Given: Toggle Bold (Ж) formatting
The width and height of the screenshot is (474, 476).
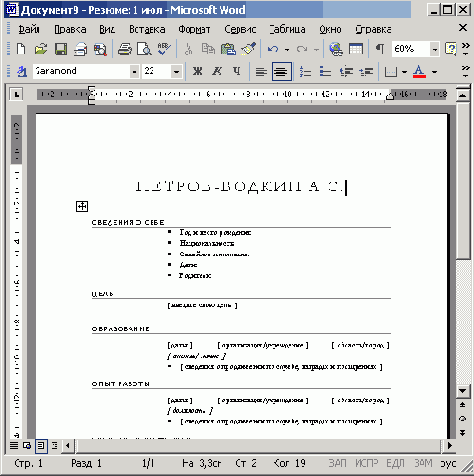Looking at the screenshot, I should point(197,71).
